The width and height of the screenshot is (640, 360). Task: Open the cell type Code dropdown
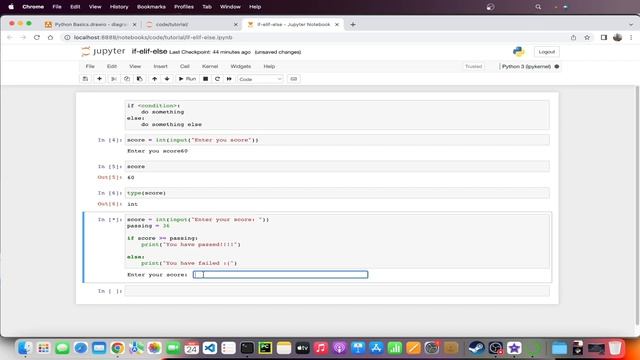[260, 79]
